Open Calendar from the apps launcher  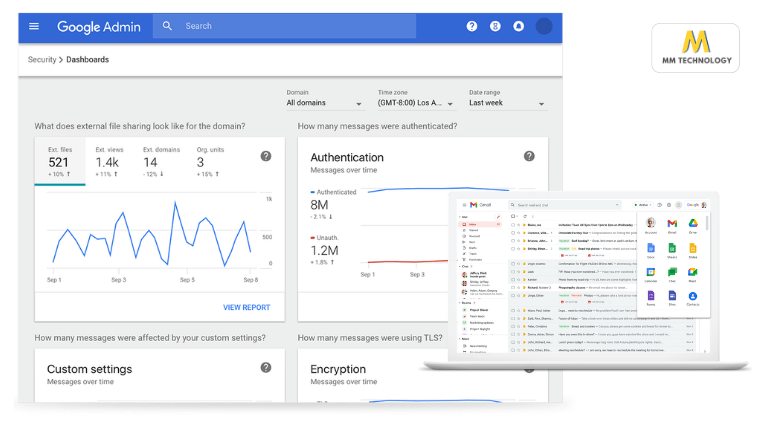click(650, 274)
